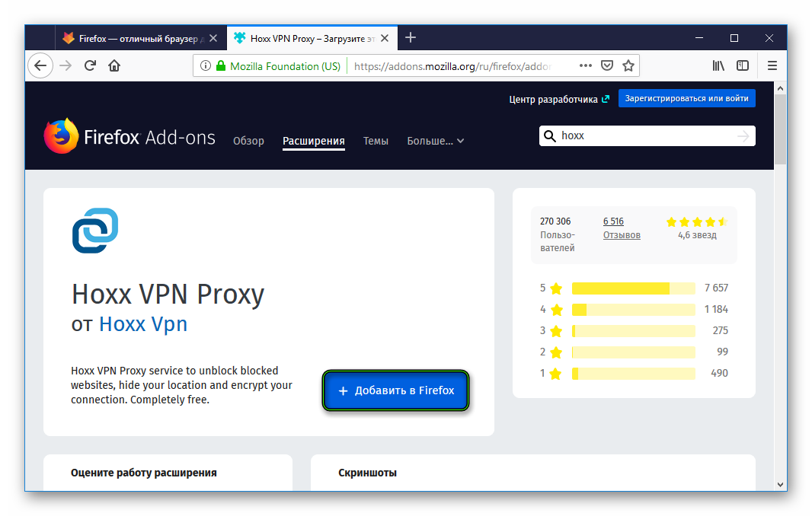Reload the page with the refresh icon
Image resolution: width=812 pixels, height=516 pixels.
pyautogui.click(x=90, y=65)
